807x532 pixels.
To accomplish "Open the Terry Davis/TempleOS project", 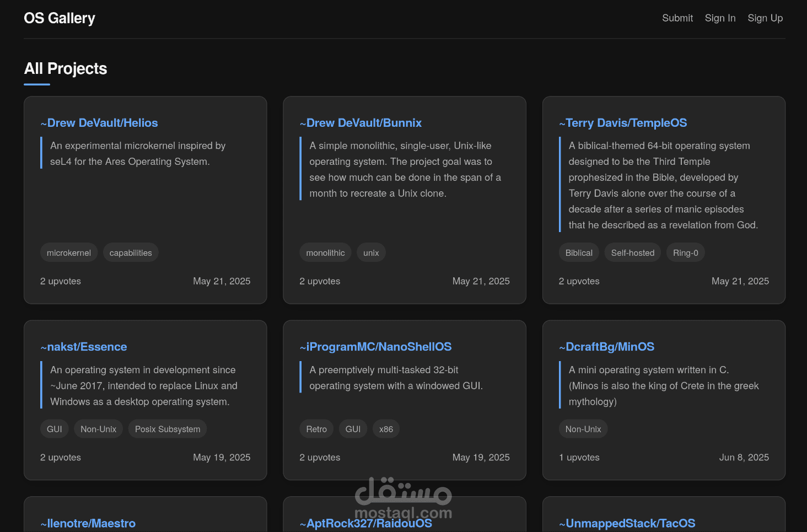I will pyautogui.click(x=623, y=123).
